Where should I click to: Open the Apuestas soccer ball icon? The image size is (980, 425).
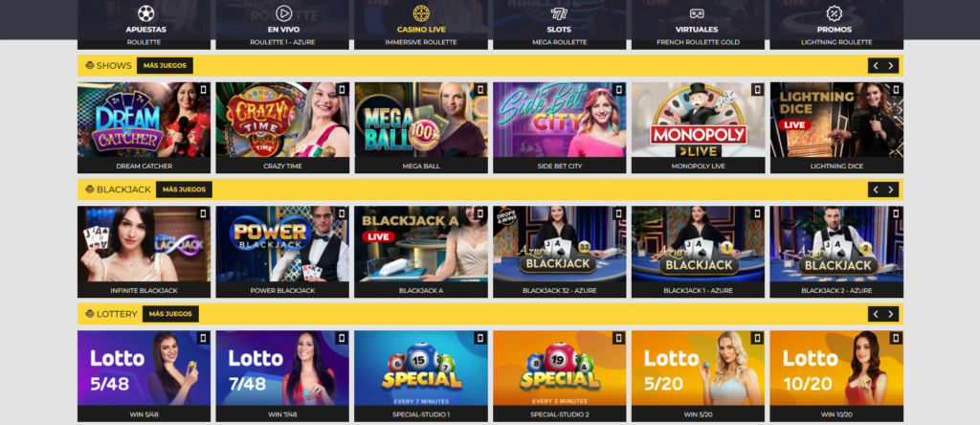coord(145,13)
